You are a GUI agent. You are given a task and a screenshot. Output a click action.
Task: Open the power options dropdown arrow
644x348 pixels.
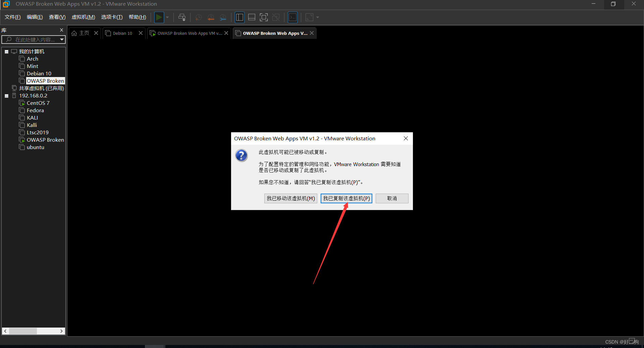coord(167,17)
